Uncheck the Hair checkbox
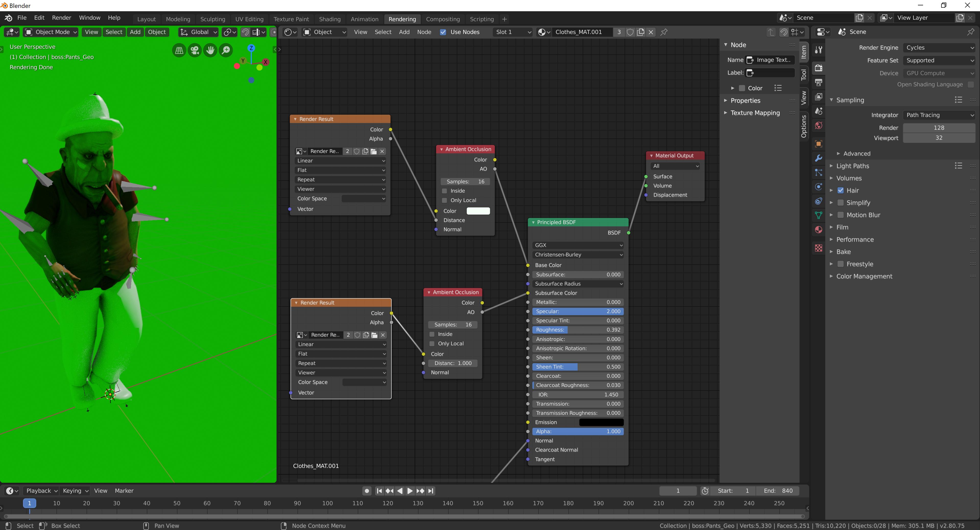 click(840, 191)
